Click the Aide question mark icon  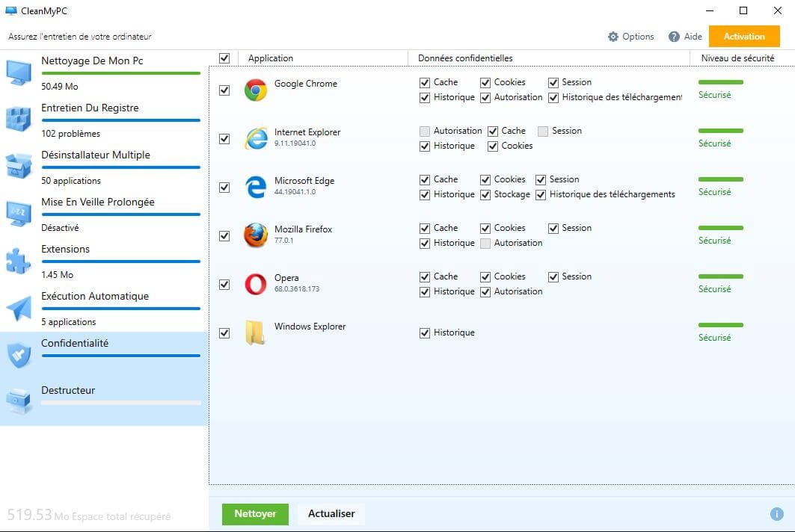674,37
